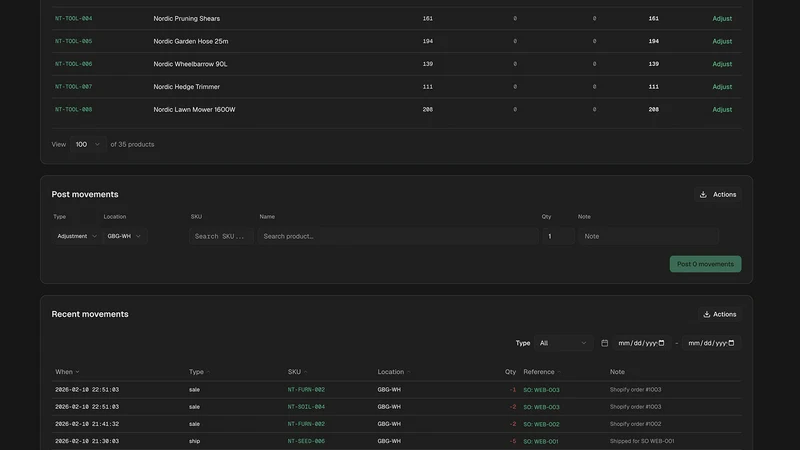Adjust stock for Nordic Pruning Shears
This screenshot has width=800, height=450.
click(x=722, y=18)
